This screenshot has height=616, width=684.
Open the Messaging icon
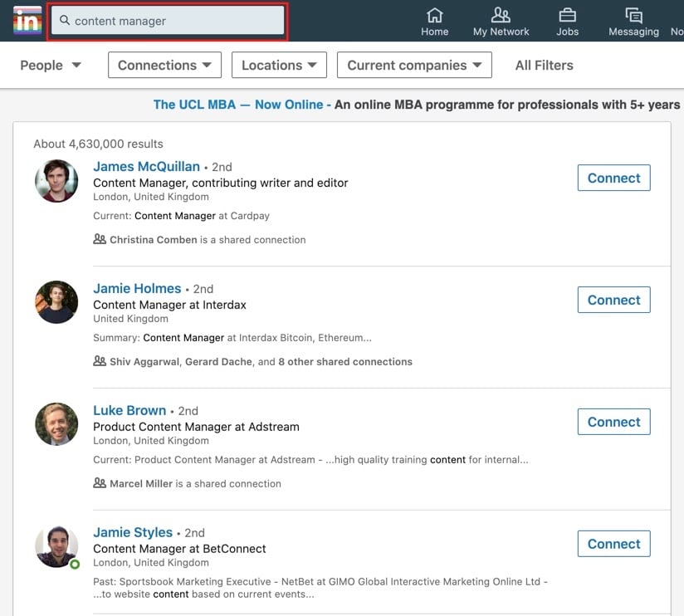[633, 16]
